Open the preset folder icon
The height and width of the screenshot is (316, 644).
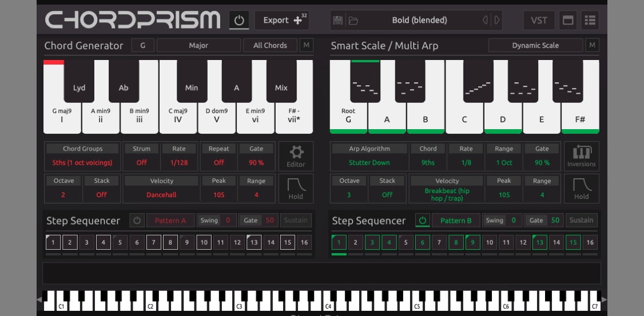tap(353, 21)
